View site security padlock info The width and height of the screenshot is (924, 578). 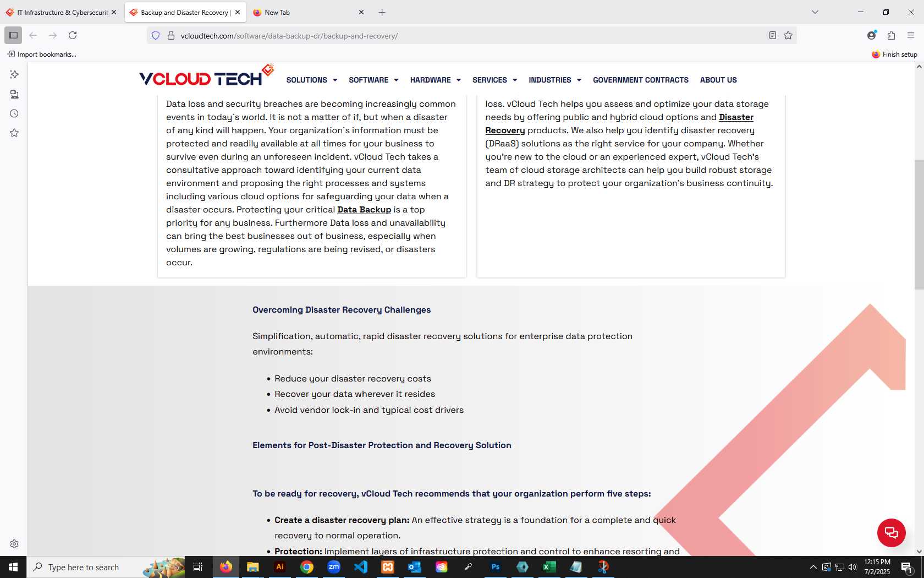point(171,35)
